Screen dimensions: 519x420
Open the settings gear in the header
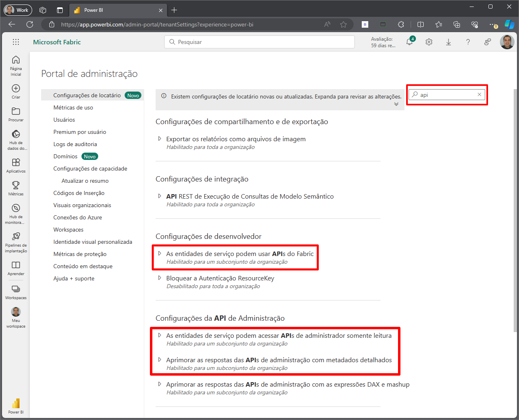click(x=429, y=42)
